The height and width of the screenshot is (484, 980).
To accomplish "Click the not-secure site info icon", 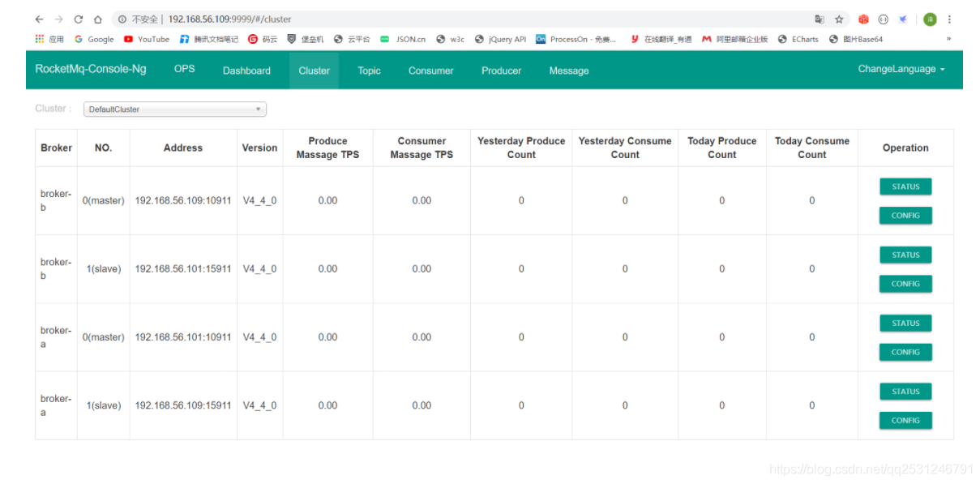I will coord(122,19).
